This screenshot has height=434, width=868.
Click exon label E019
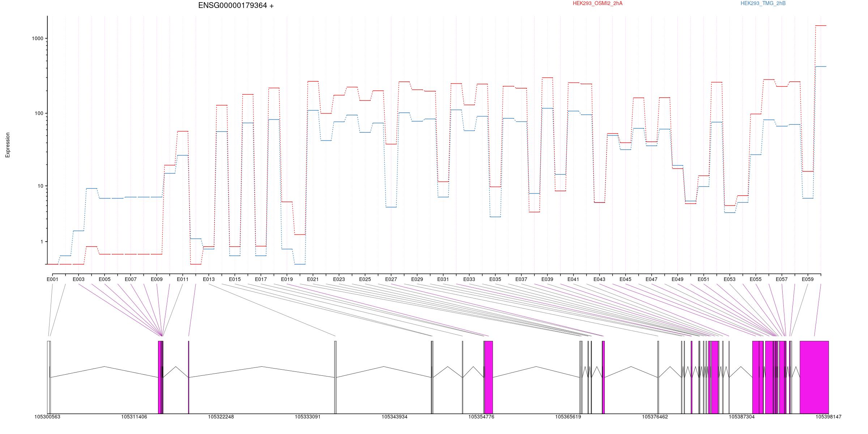(x=287, y=279)
